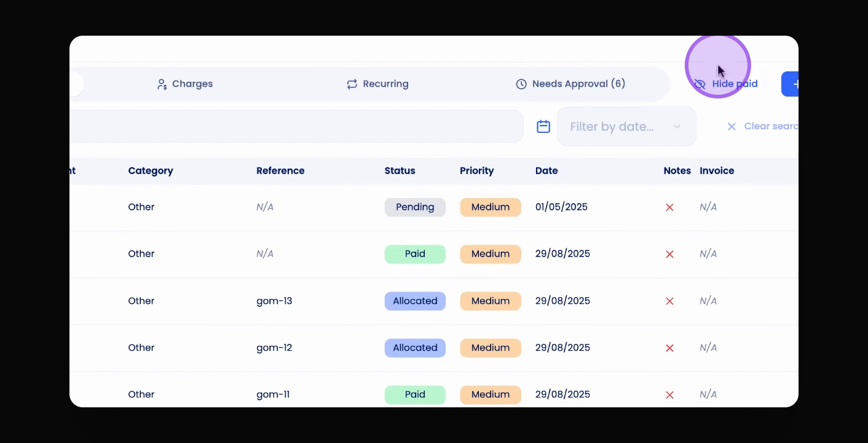
Task: Sort by the Status column header
Action: coord(400,171)
